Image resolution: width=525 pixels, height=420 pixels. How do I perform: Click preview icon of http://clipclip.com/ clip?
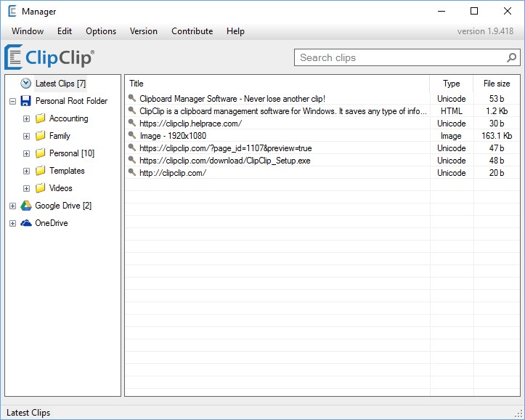pos(132,172)
